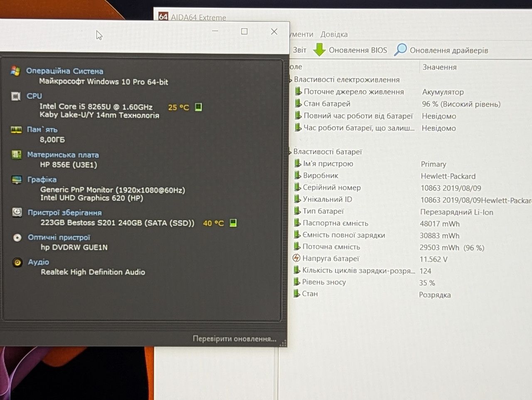Open the Пристрої зберігання section heading
Viewport: 532px width, 400px height.
pyautogui.click(x=65, y=213)
